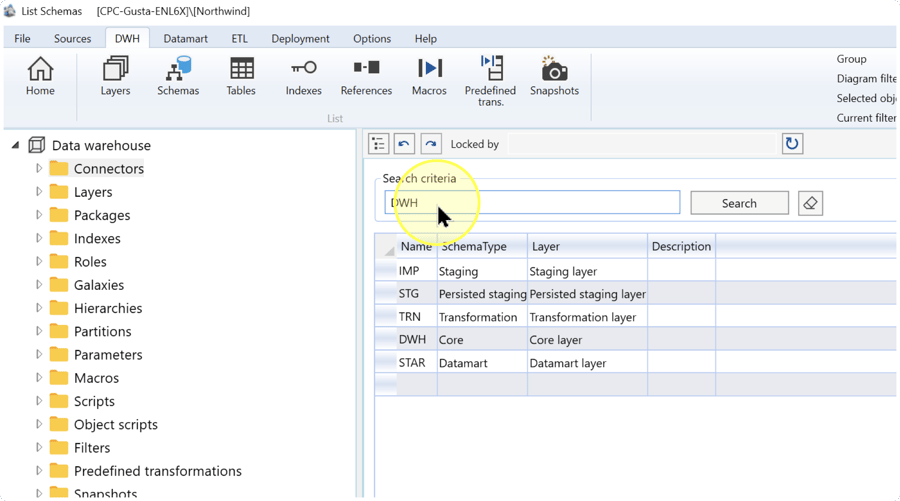
Task: Click the undo arrow icon
Action: pyautogui.click(x=404, y=143)
